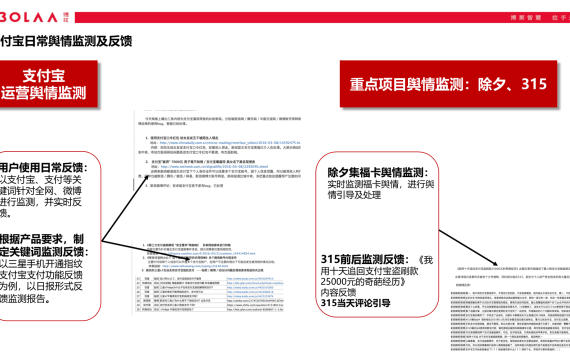Select the arrow pointing to bottom-right document
Image resolution: width=570 pixels, height=360 pixels.
[468, 248]
